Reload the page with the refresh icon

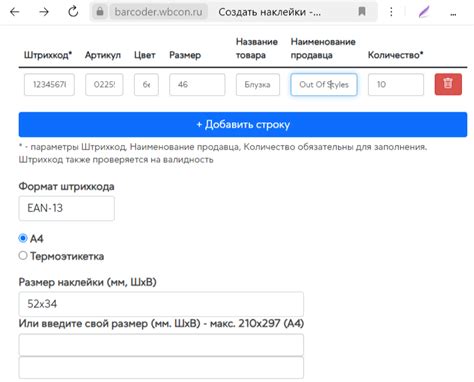[73, 12]
